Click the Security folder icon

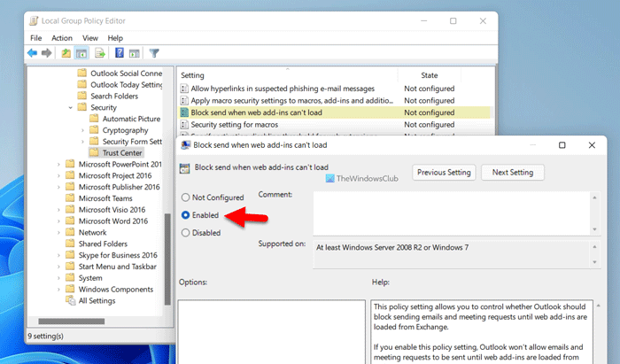coord(81,107)
